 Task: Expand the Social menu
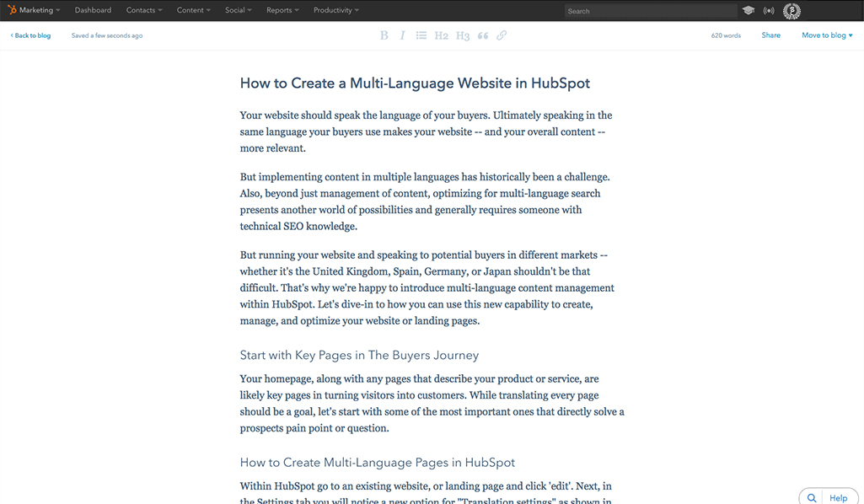tap(238, 10)
